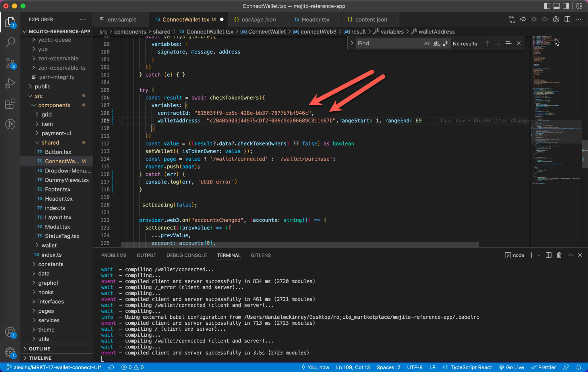Open the Search view in activity bar
This screenshot has height=372, width=588.
(x=10, y=42)
